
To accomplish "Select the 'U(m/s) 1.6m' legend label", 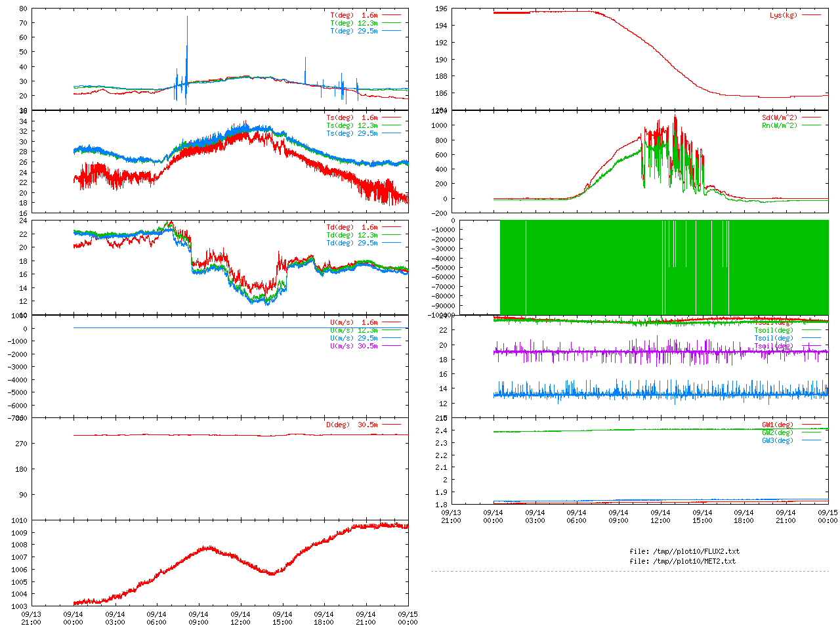I will coord(354,323).
